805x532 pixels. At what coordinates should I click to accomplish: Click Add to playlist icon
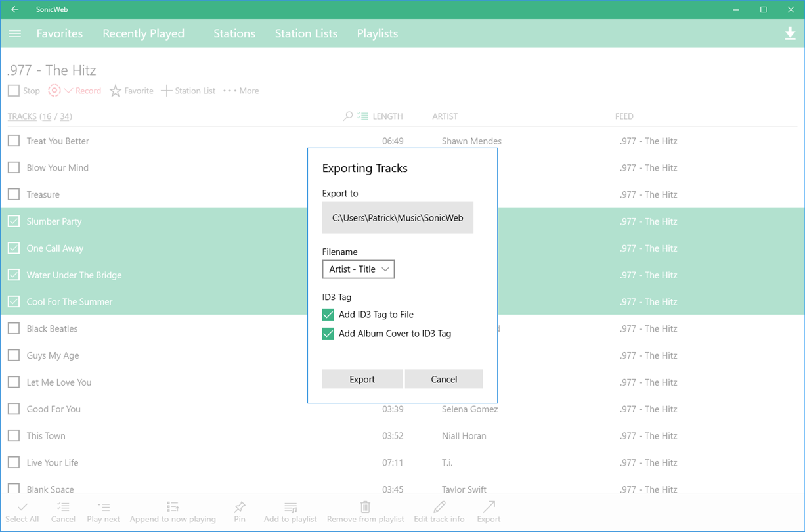290,507
